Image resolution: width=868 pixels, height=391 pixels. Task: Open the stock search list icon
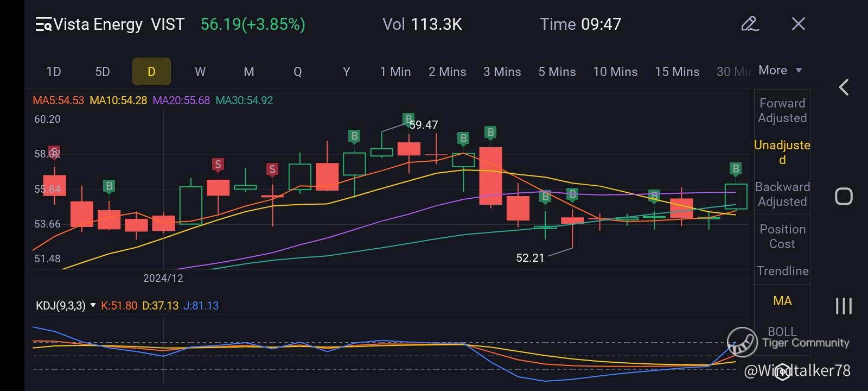(x=43, y=24)
